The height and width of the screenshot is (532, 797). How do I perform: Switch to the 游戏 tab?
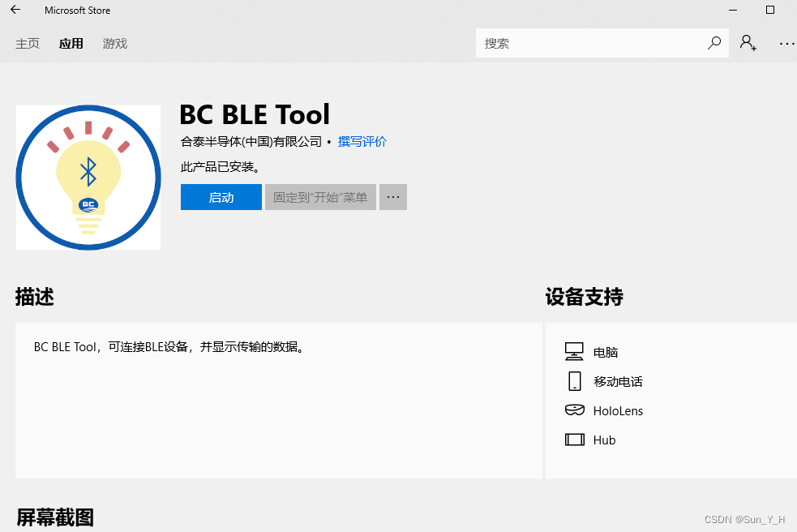click(115, 44)
